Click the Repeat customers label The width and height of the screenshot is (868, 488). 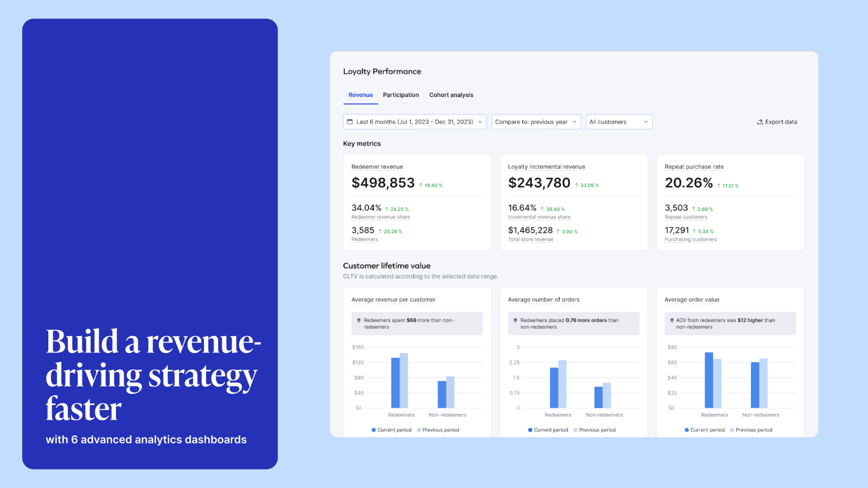click(686, 217)
